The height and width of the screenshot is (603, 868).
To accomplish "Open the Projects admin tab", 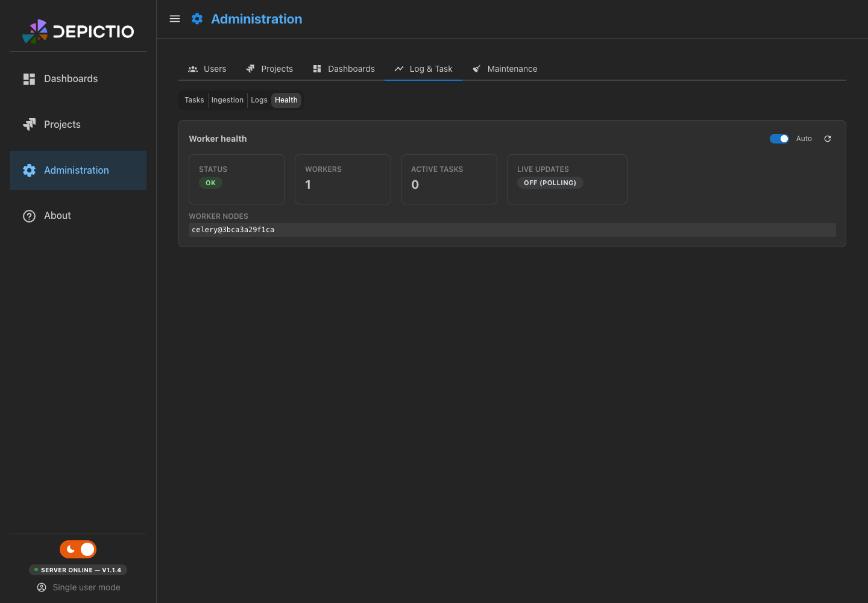I will point(269,69).
